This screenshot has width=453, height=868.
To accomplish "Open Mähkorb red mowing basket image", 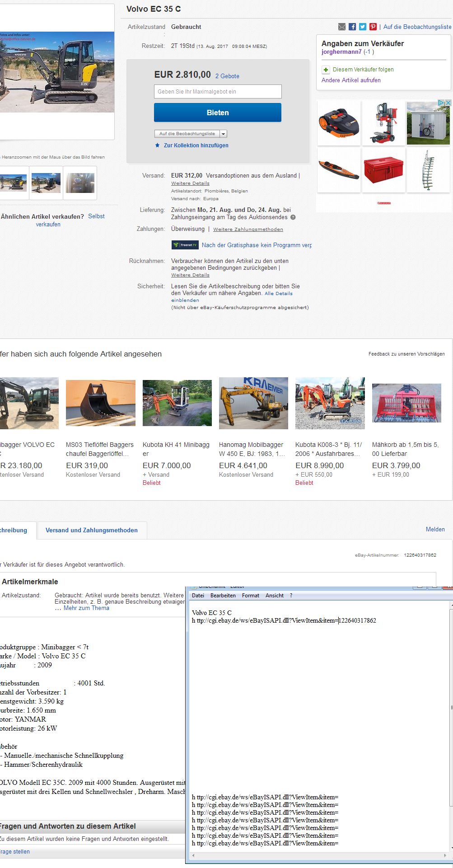I will (406, 403).
